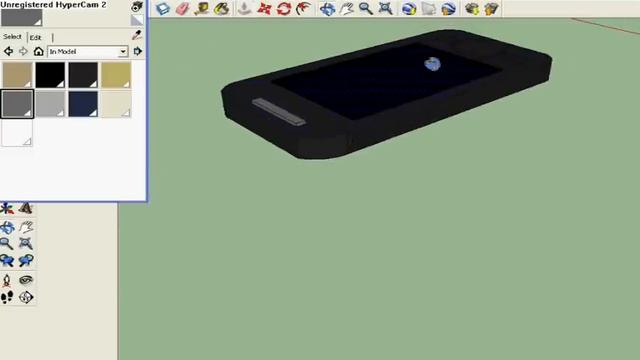The image size is (640, 360).
Task: Select the red Rotate tool
Action: [284, 9]
